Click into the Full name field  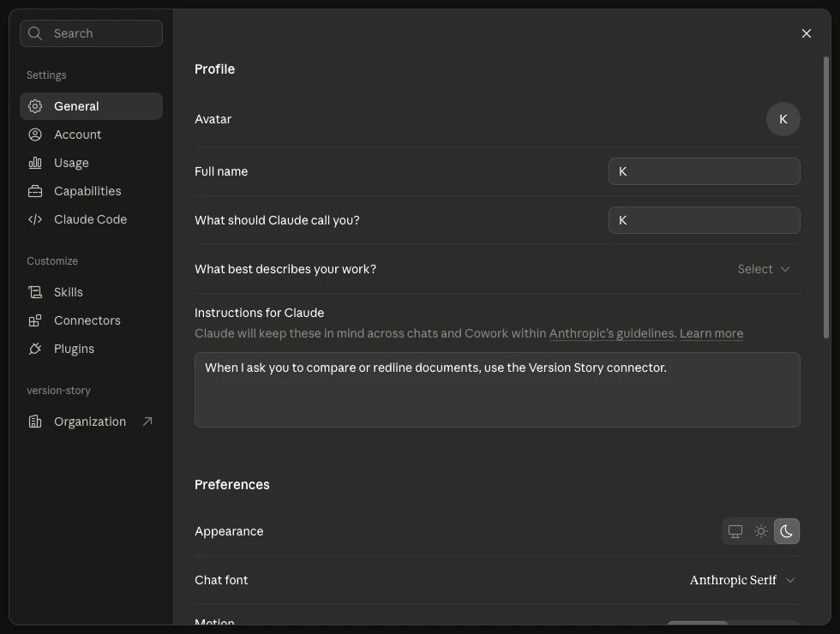point(705,171)
